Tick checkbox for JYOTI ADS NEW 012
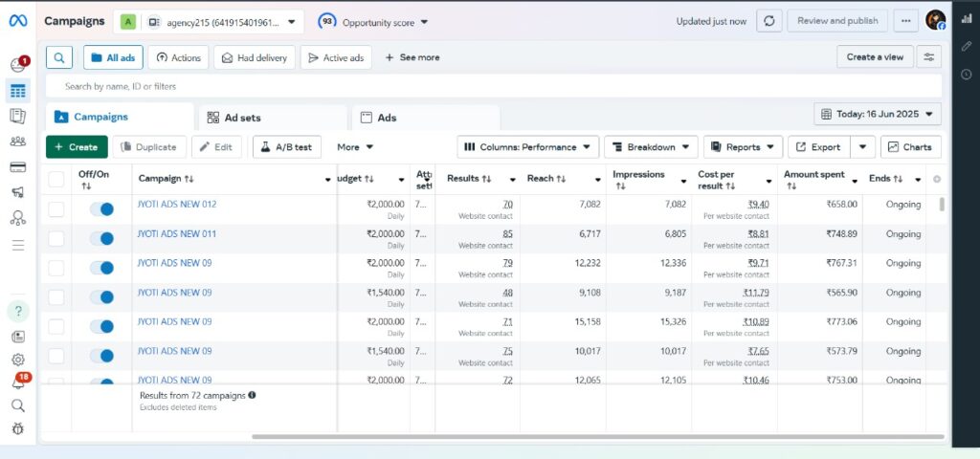The image size is (980, 459). click(56, 209)
